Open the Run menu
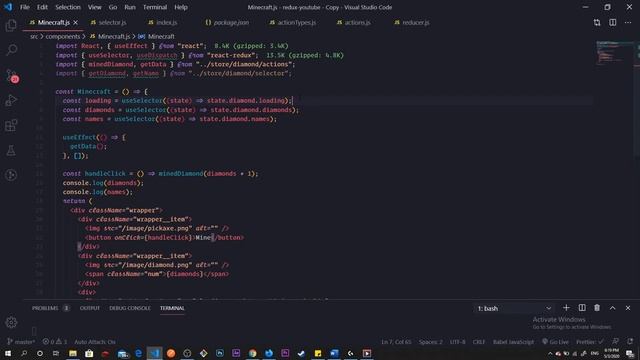640x360 pixels. 130,7
